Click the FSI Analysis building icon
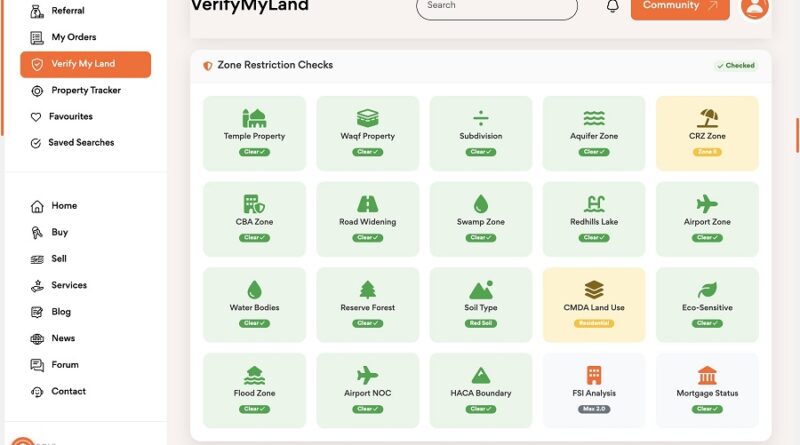 coord(594,376)
